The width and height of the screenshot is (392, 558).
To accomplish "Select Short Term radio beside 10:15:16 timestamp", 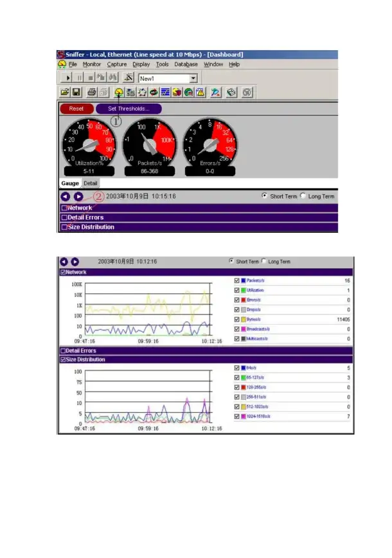I will click(264, 195).
